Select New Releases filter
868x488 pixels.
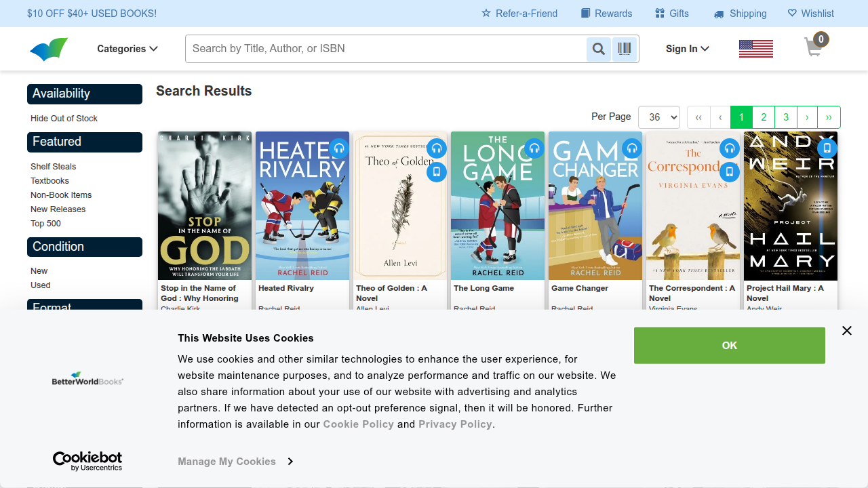click(x=58, y=209)
